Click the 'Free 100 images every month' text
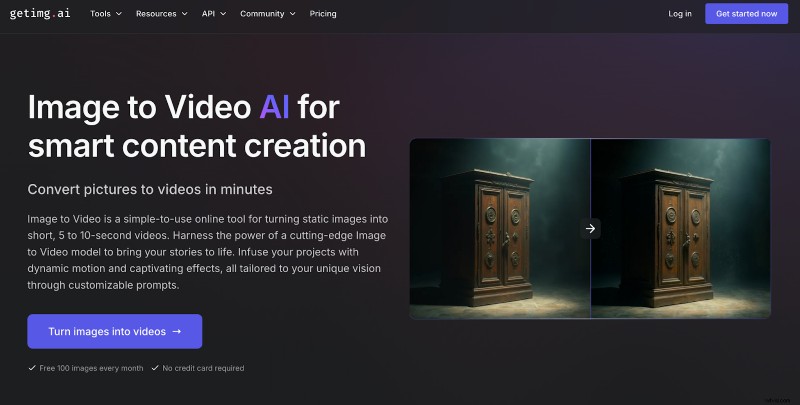 pos(91,368)
